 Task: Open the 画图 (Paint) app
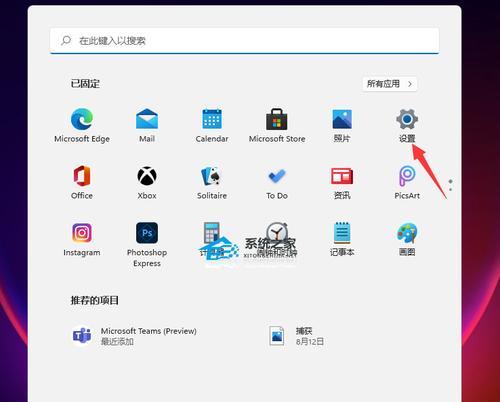tap(407, 239)
